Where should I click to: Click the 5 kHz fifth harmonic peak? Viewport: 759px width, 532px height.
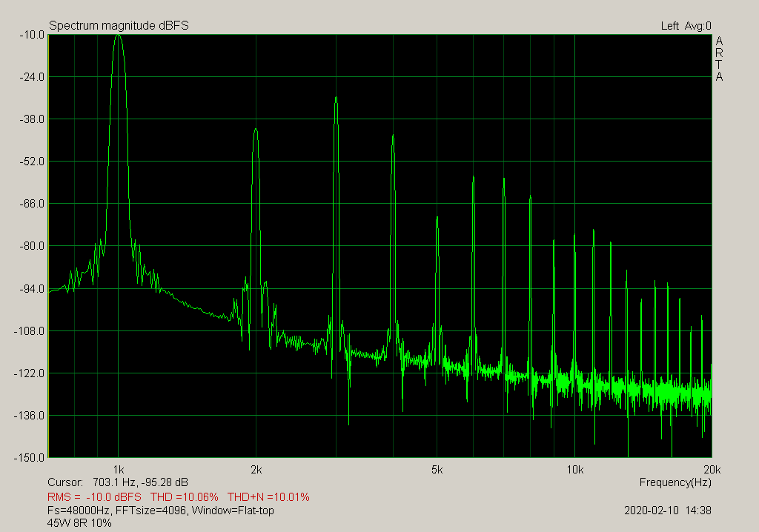click(437, 218)
